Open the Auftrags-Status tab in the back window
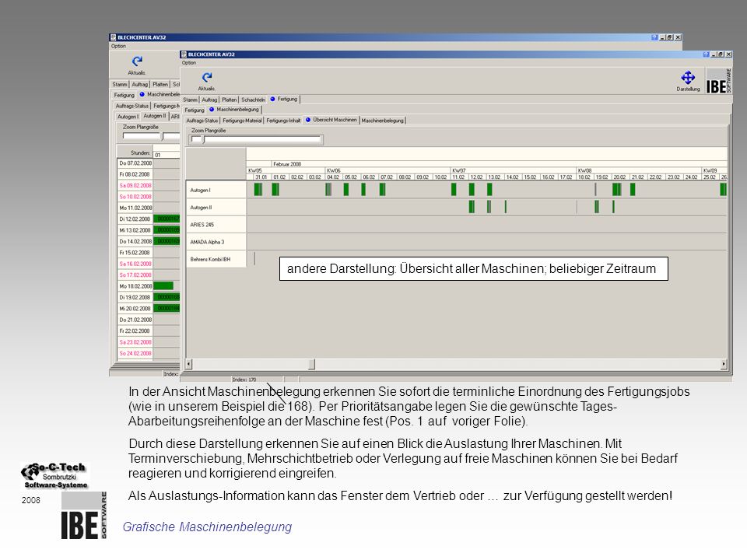This screenshot has width=747, height=560. point(132,106)
